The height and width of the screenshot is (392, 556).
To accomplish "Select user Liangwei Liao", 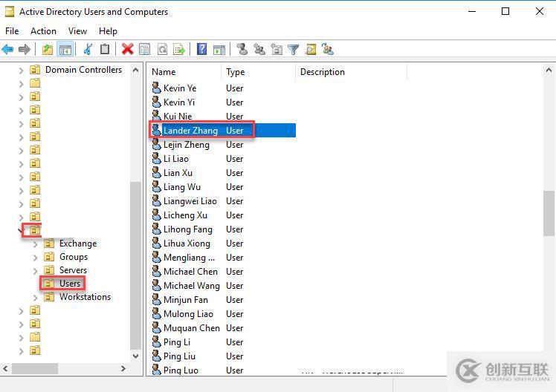I will [x=190, y=201].
